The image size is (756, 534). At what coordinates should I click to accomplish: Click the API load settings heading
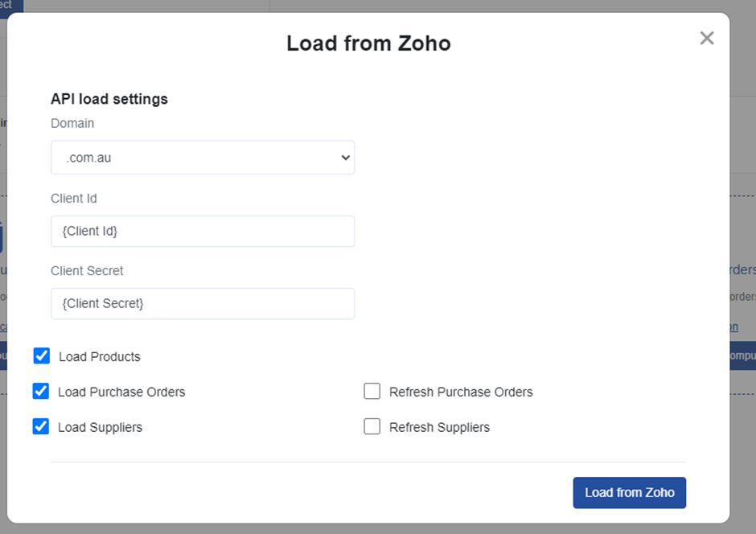pyautogui.click(x=109, y=99)
